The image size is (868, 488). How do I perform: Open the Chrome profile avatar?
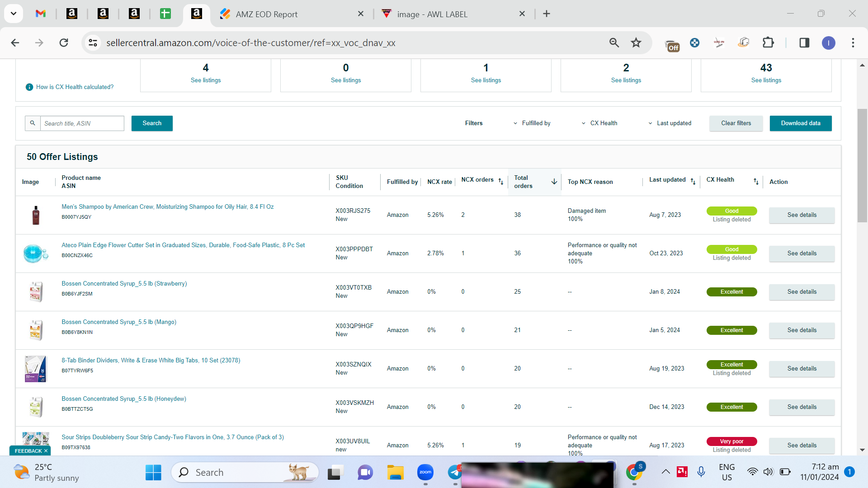pyautogui.click(x=828, y=43)
